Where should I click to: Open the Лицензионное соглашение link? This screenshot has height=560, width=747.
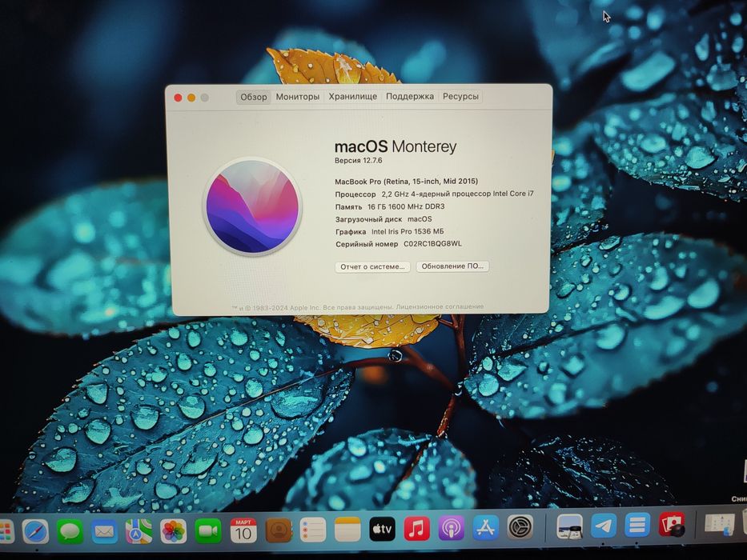(440, 306)
